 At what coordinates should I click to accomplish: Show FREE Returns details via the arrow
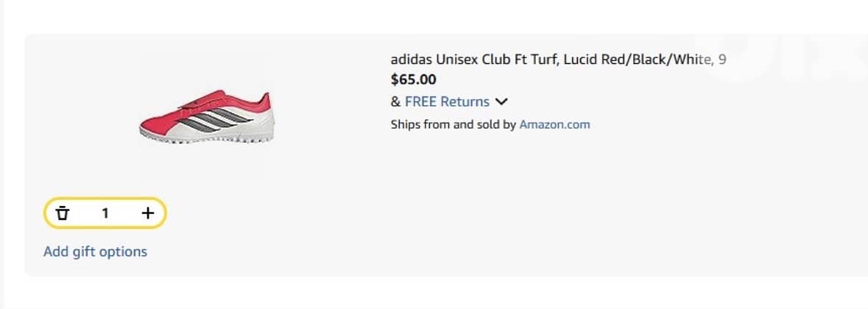tap(503, 102)
